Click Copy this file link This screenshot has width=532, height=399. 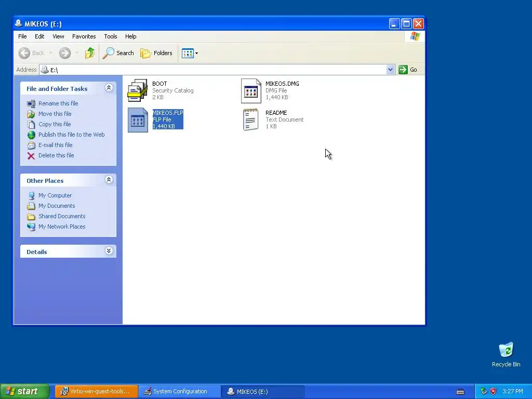coord(54,124)
